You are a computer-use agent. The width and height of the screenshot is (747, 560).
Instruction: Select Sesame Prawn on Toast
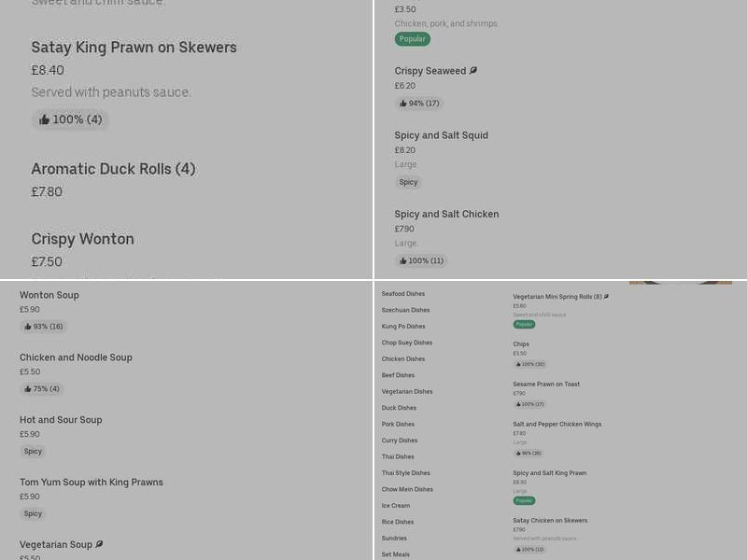coord(546,385)
